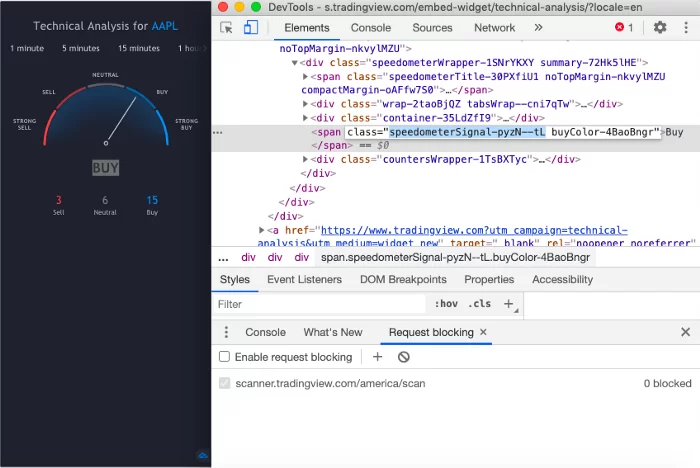Open the drawer three-dot menu

[x=226, y=332]
